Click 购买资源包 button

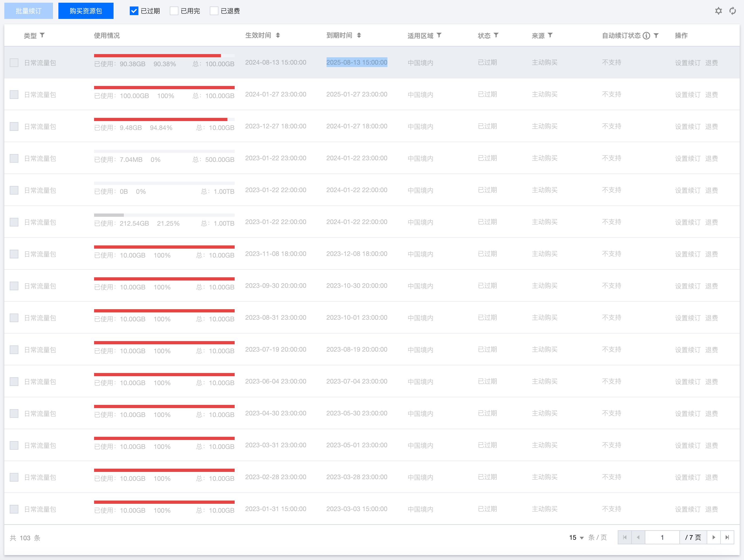86,11
